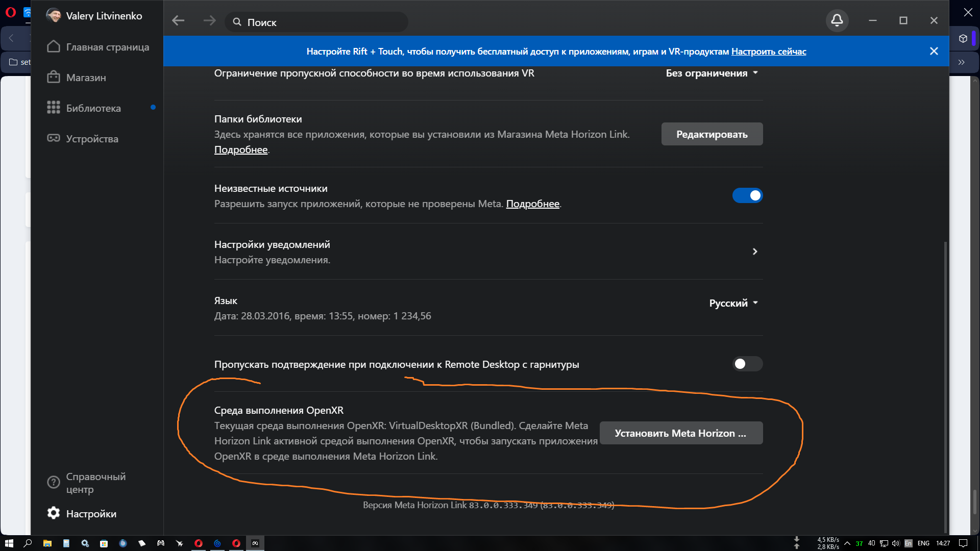
Task: Open Microsoft Store from taskbar
Action: 104,543
